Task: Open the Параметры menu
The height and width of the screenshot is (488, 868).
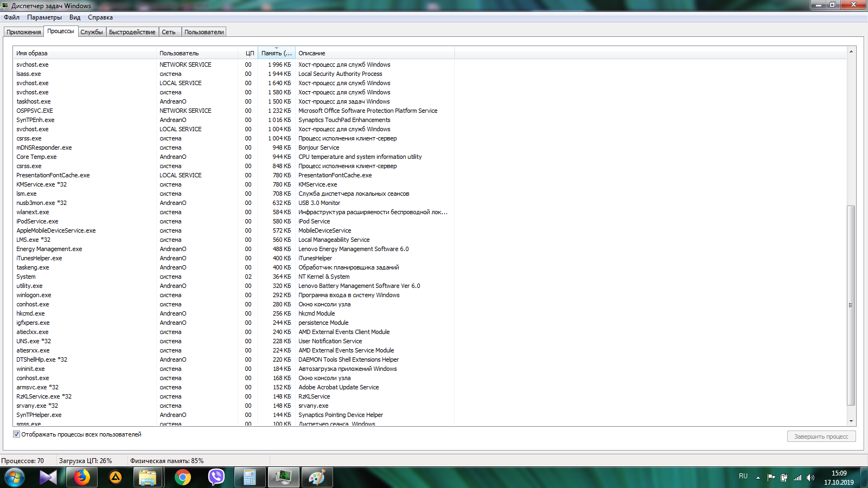Action: pyautogui.click(x=44, y=17)
